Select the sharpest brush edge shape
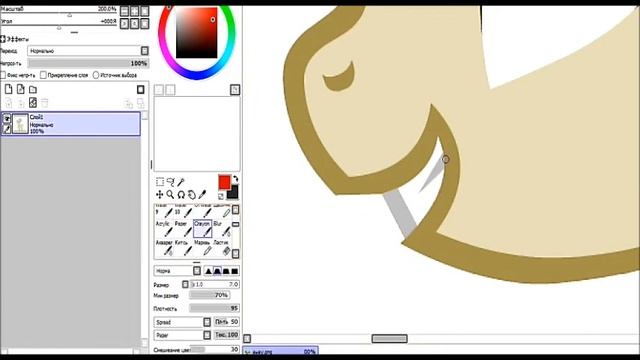Viewport: 640px width, 360px height. pos(208,271)
